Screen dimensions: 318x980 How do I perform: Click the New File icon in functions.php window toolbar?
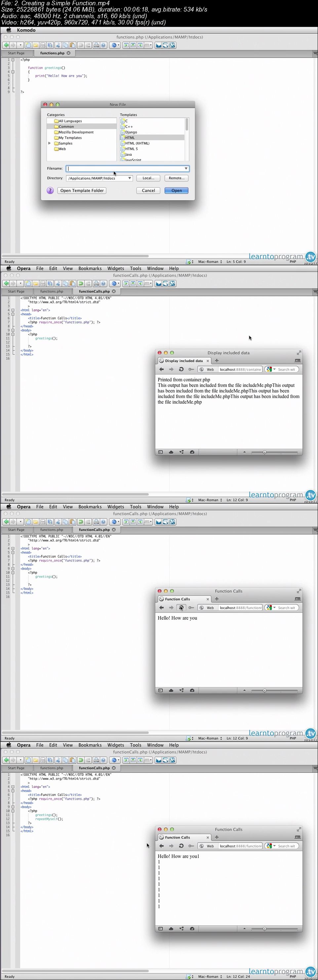[28, 45]
